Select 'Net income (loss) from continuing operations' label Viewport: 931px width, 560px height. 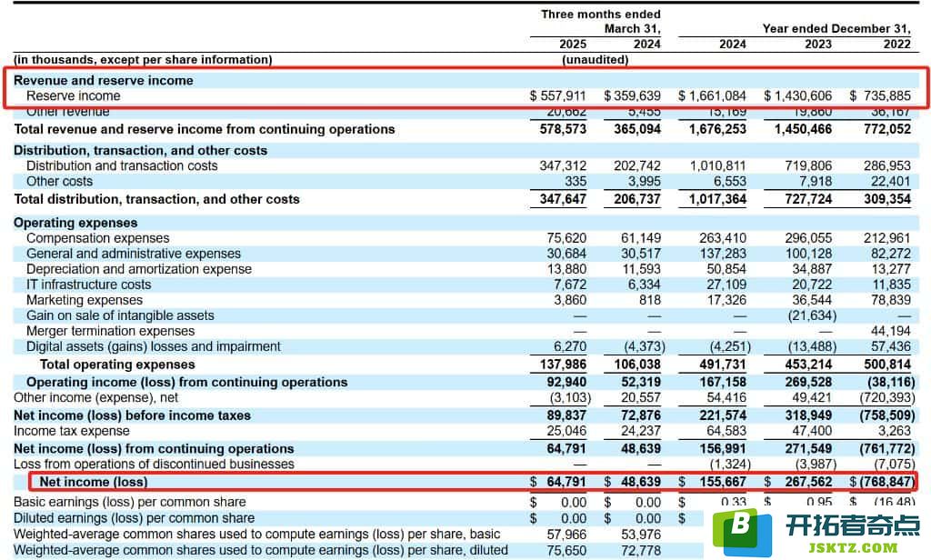[154, 448]
